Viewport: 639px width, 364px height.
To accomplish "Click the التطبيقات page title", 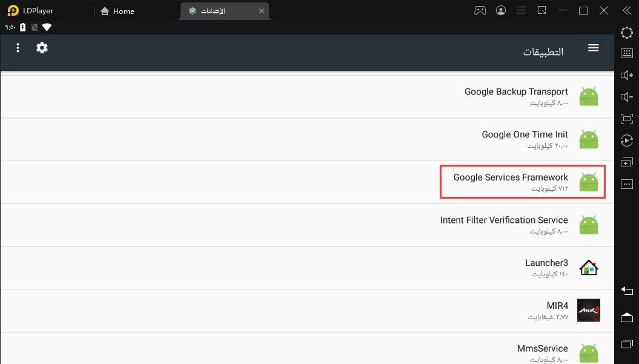I will 543,51.
